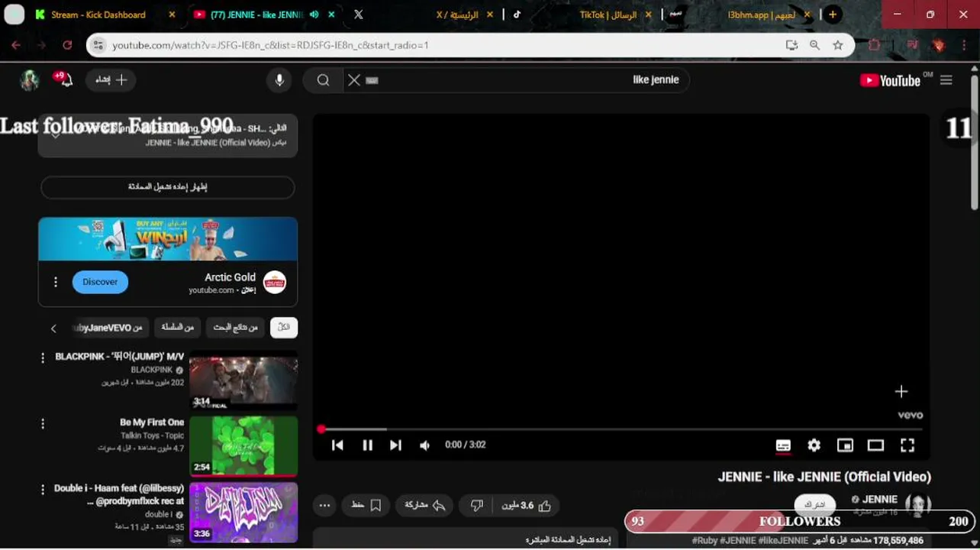The height and width of the screenshot is (550, 980).
Task: Open the YouTube hamburger guide menu
Action: tap(946, 79)
